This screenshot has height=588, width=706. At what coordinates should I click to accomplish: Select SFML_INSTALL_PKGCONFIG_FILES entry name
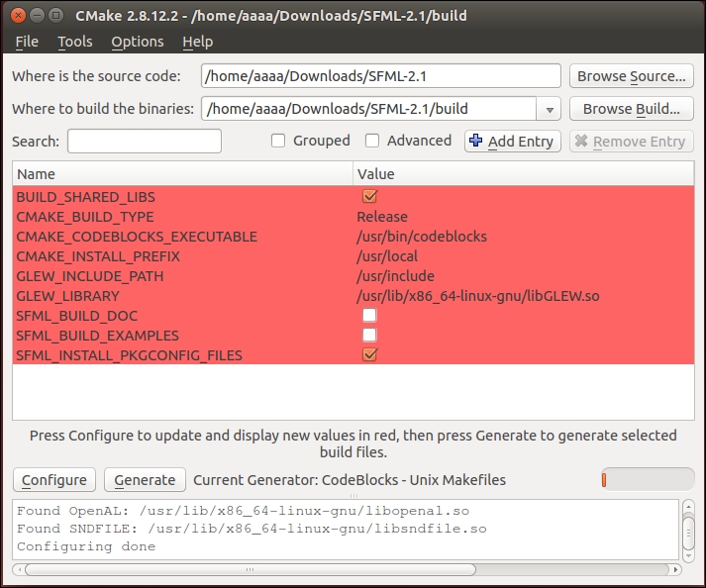pyautogui.click(x=130, y=355)
